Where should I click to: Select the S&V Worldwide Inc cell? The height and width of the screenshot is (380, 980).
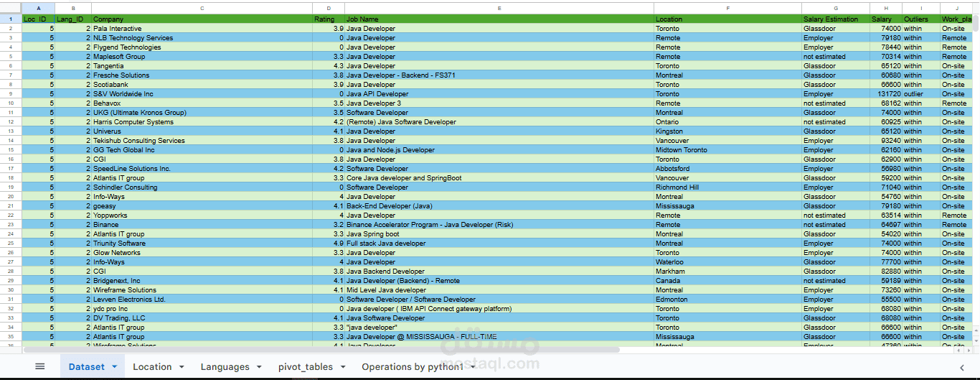click(202, 93)
